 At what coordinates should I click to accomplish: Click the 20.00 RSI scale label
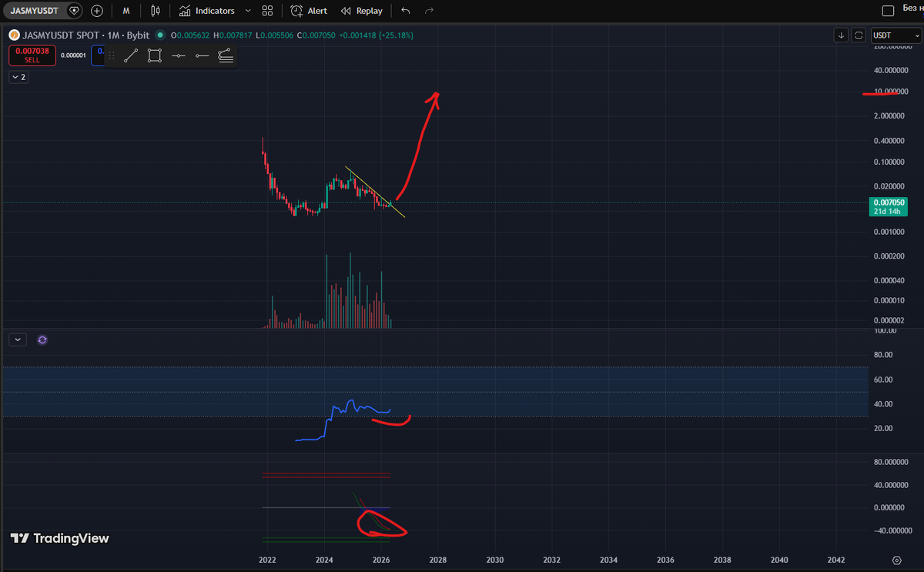click(x=884, y=428)
